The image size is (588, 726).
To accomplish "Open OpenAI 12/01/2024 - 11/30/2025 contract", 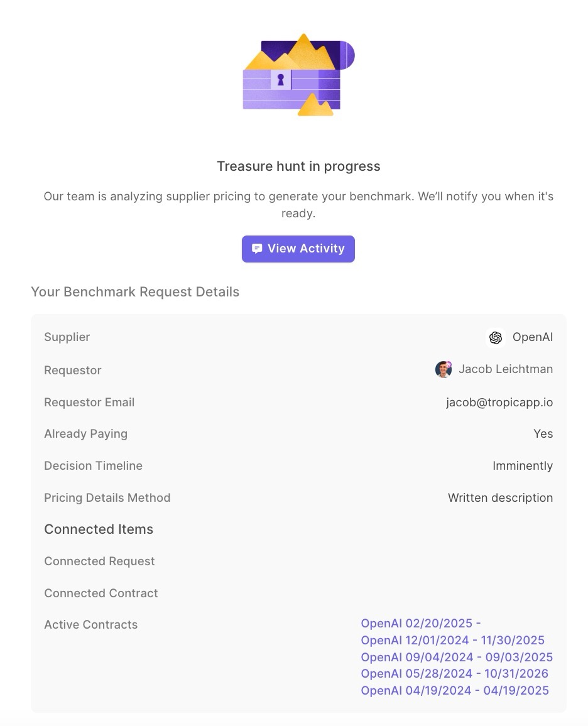I will [453, 641].
